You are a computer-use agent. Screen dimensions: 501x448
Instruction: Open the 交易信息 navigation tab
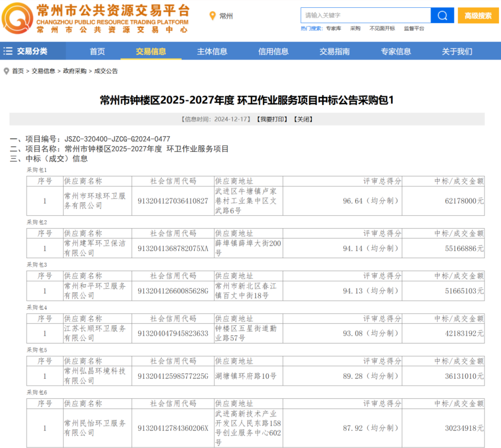click(151, 51)
